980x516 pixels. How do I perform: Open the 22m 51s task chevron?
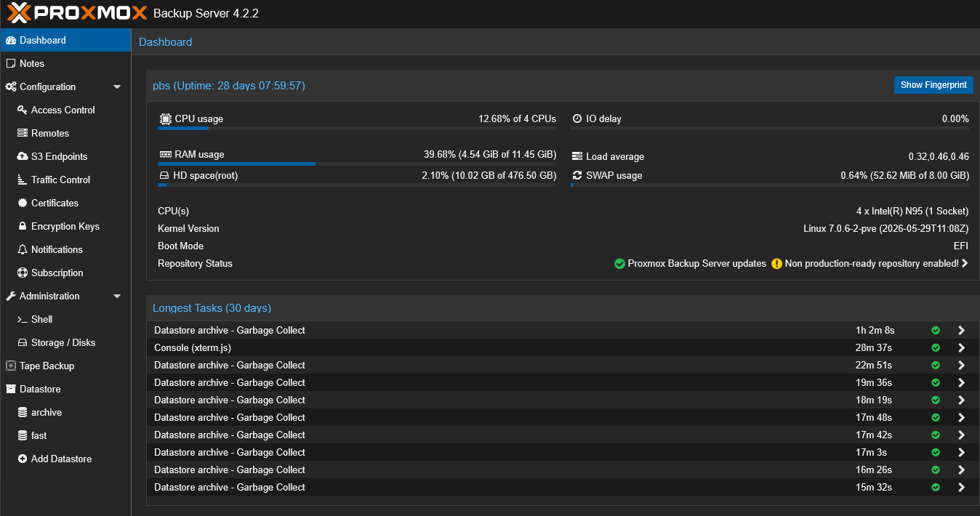tap(961, 366)
